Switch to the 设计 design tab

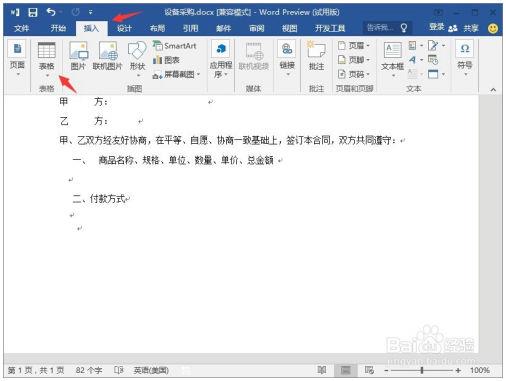point(124,28)
